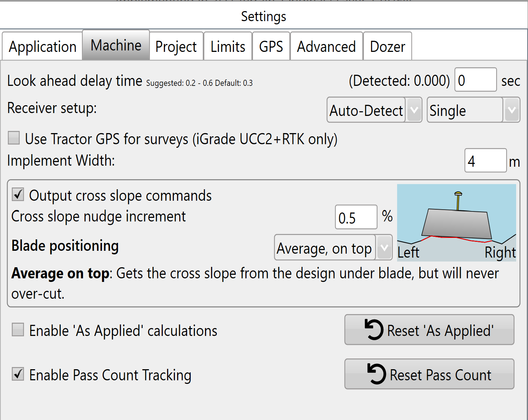Open the Project tab
Image resolution: width=528 pixels, height=420 pixels.
(x=176, y=47)
